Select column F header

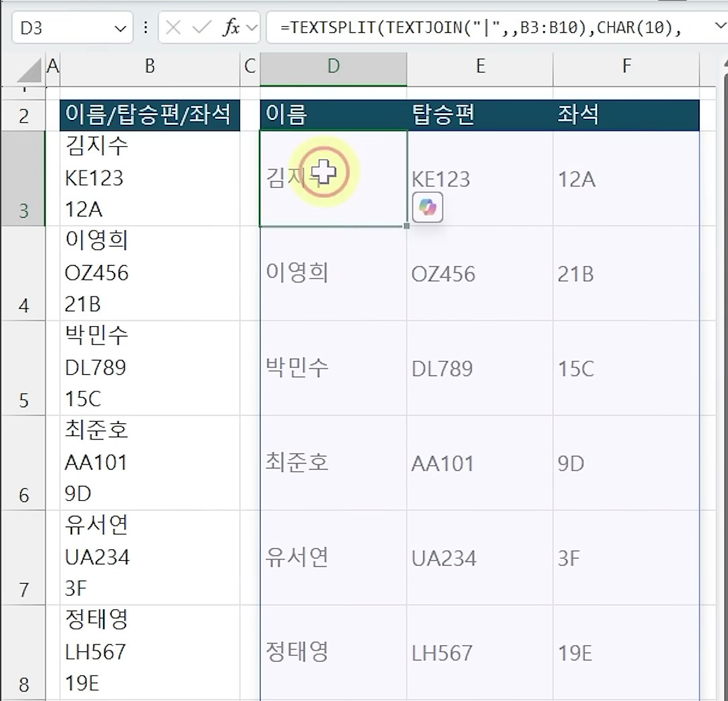click(x=626, y=66)
